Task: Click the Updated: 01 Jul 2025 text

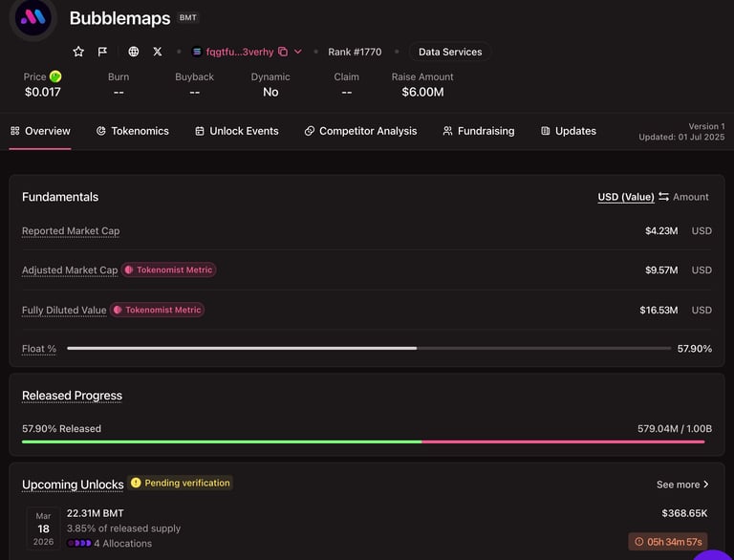Action: (681, 137)
